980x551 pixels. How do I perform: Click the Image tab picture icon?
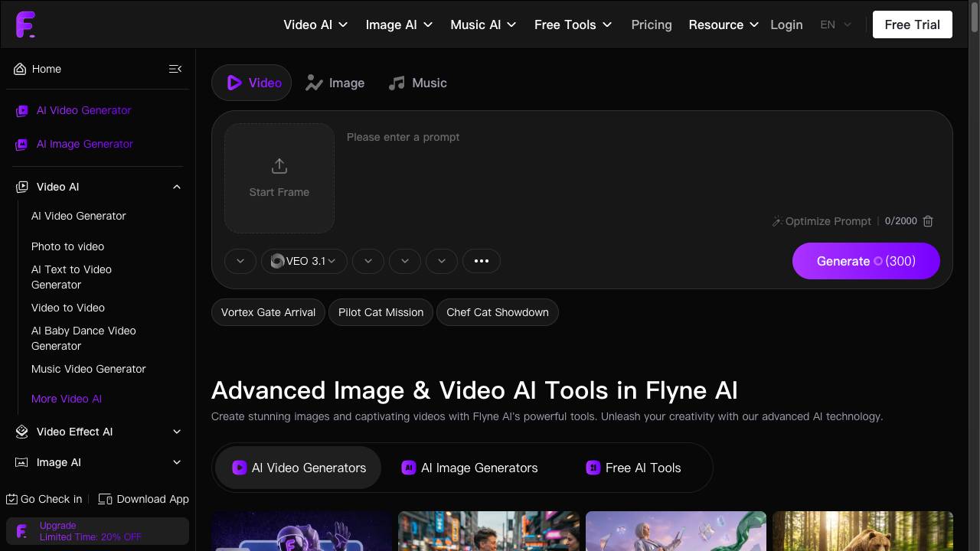(x=314, y=83)
